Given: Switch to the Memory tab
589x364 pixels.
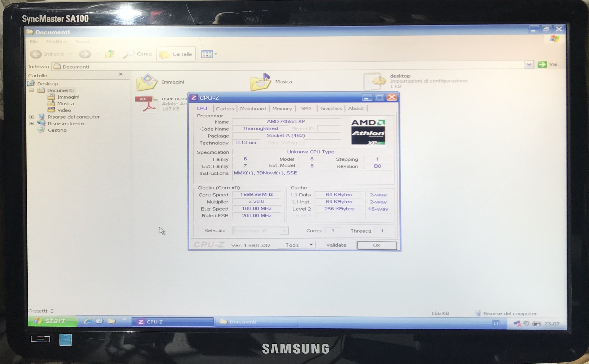Looking at the screenshot, I should (x=282, y=109).
